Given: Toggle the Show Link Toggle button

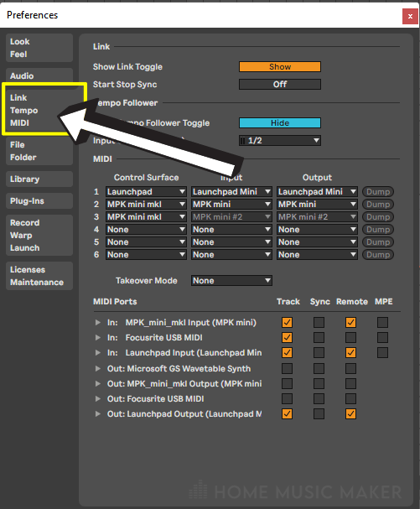Looking at the screenshot, I should 280,66.
